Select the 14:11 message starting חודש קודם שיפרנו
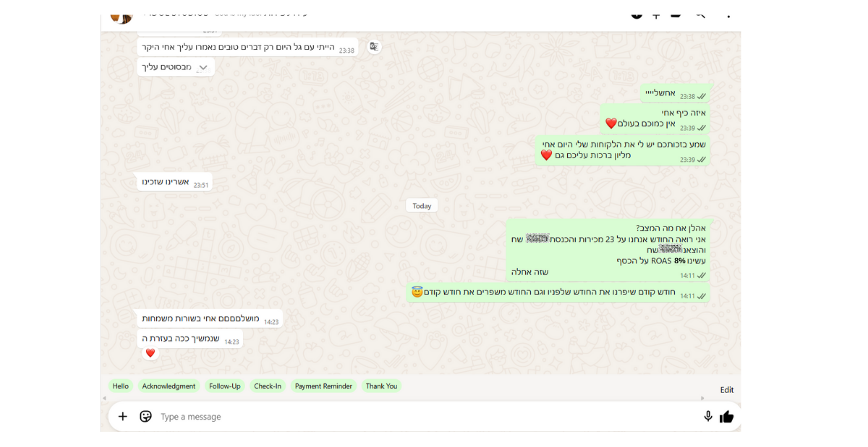The height and width of the screenshot is (447, 868). (x=558, y=292)
